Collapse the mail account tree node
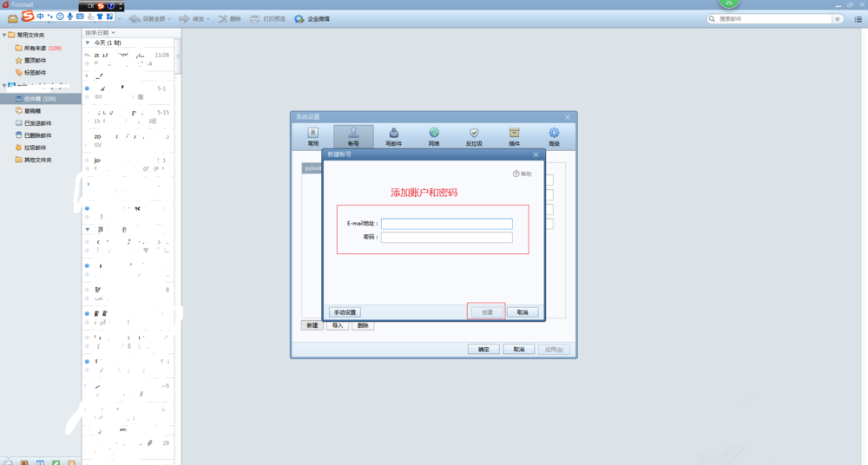This screenshot has width=868, height=465. point(4,86)
